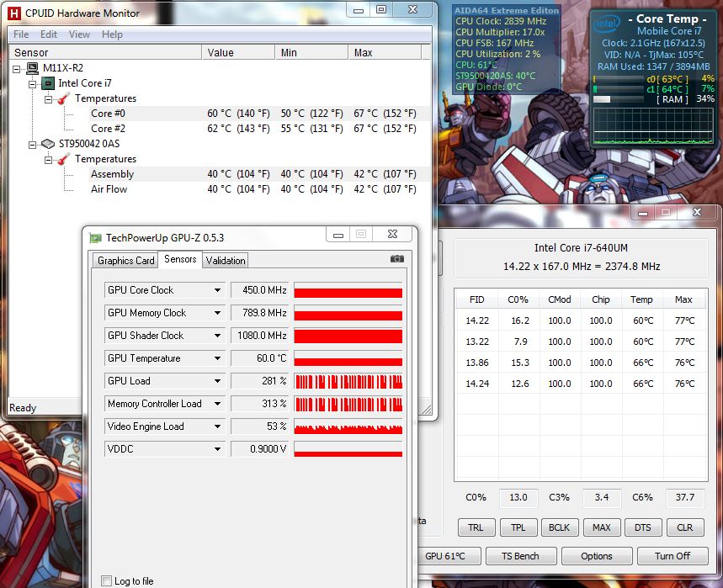
Task: Click the M11X-R2 computer icon
Action: point(32,68)
